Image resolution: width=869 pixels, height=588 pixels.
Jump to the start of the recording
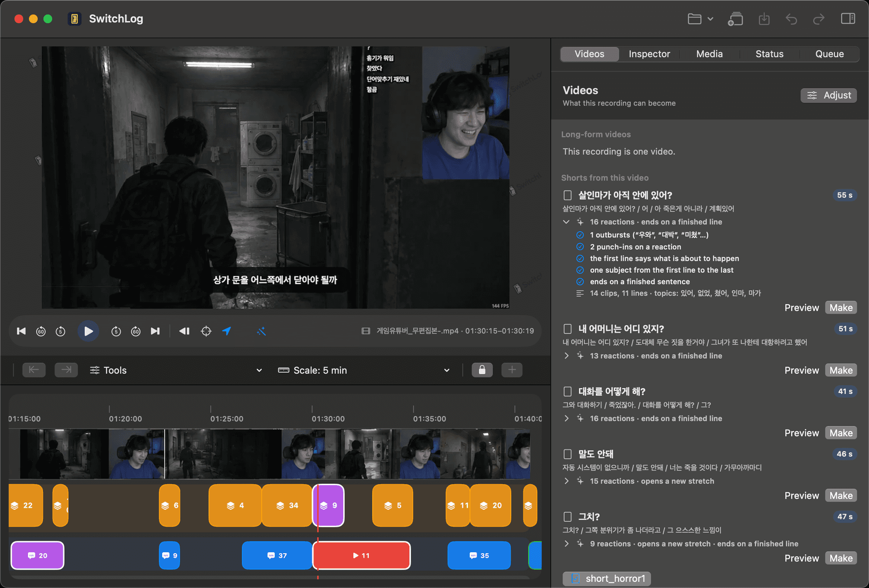(x=21, y=331)
